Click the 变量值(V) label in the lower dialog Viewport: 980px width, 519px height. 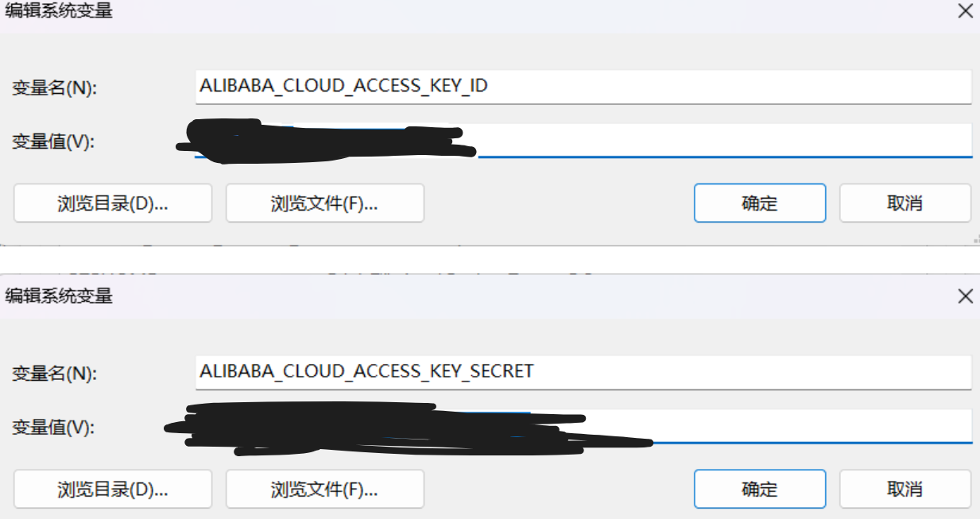tap(53, 428)
